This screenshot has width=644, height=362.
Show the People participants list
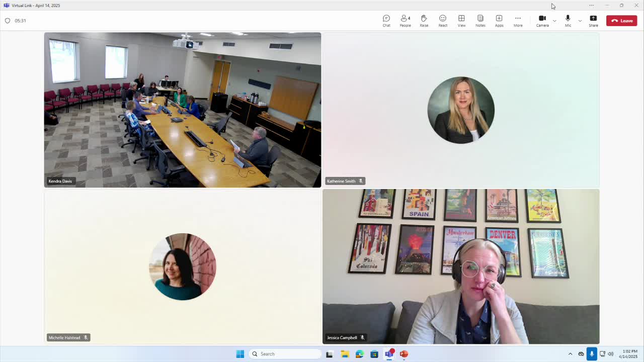[x=405, y=21]
